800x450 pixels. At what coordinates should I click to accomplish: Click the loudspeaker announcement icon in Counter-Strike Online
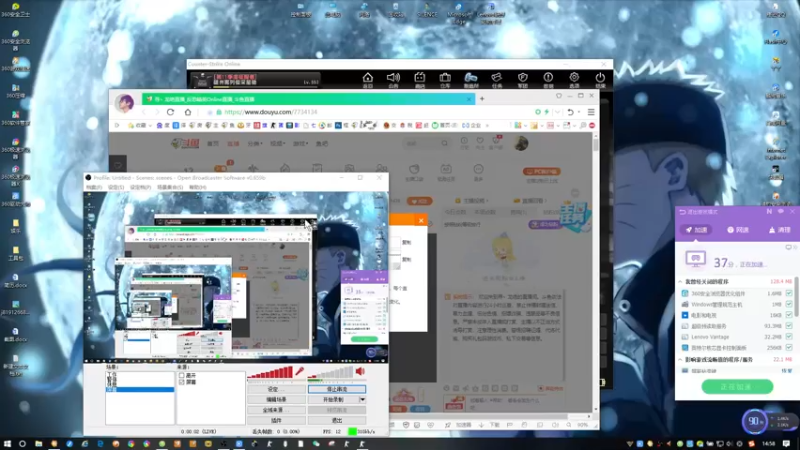click(x=393, y=78)
